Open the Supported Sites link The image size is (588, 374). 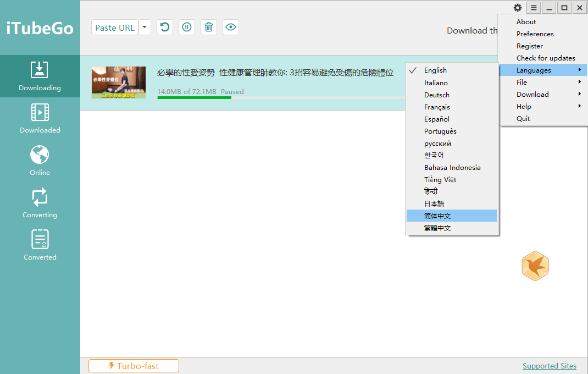(x=550, y=366)
